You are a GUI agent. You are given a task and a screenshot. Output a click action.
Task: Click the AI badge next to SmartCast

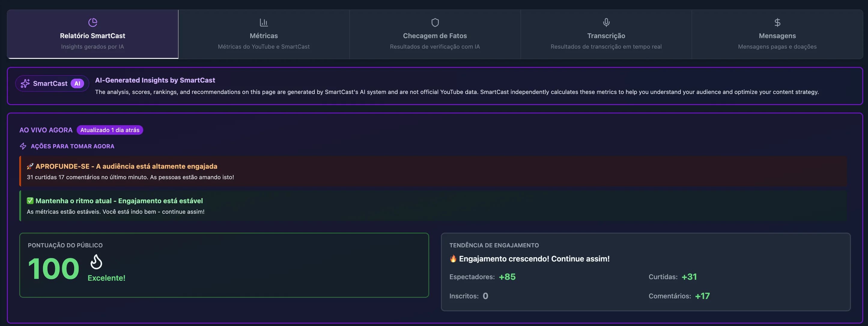(77, 83)
